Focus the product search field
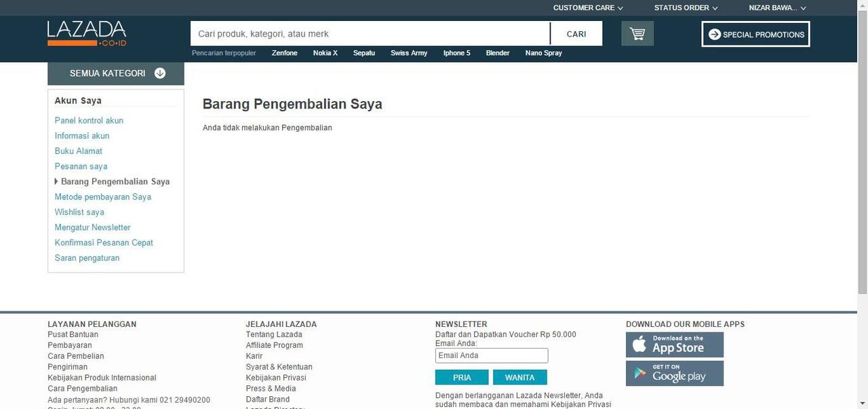This screenshot has height=409, width=868. tap(370, 33)
